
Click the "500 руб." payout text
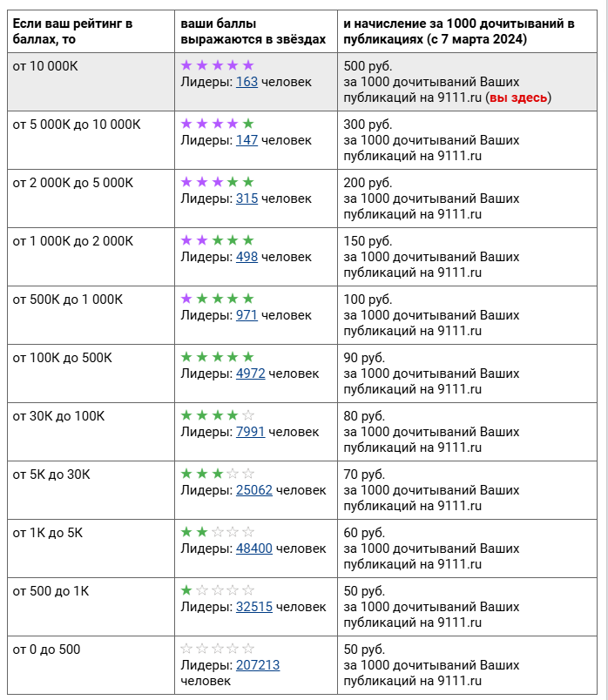tap(368, 66)
